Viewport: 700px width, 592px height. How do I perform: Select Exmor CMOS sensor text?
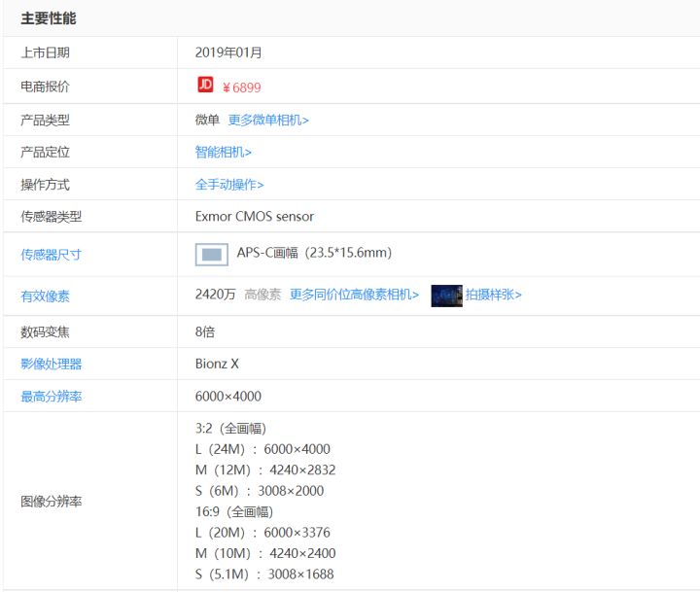[x=255, y=217]
